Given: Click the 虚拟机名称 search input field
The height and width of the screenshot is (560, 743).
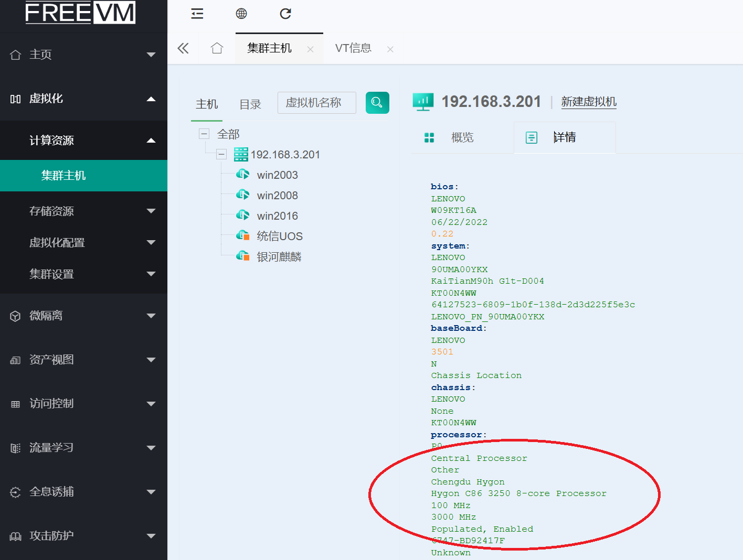Looking at the screenshot, I should click(x=317, y=103).
